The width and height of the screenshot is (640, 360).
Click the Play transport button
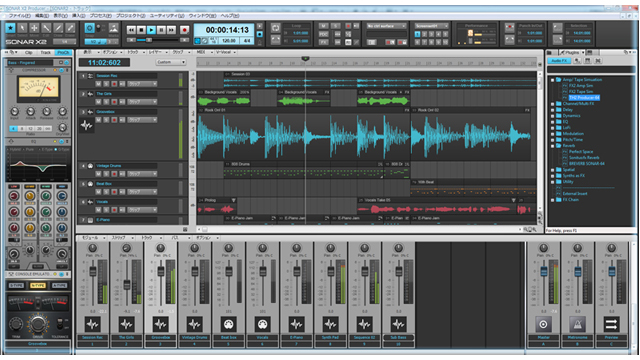click(151, 30)
